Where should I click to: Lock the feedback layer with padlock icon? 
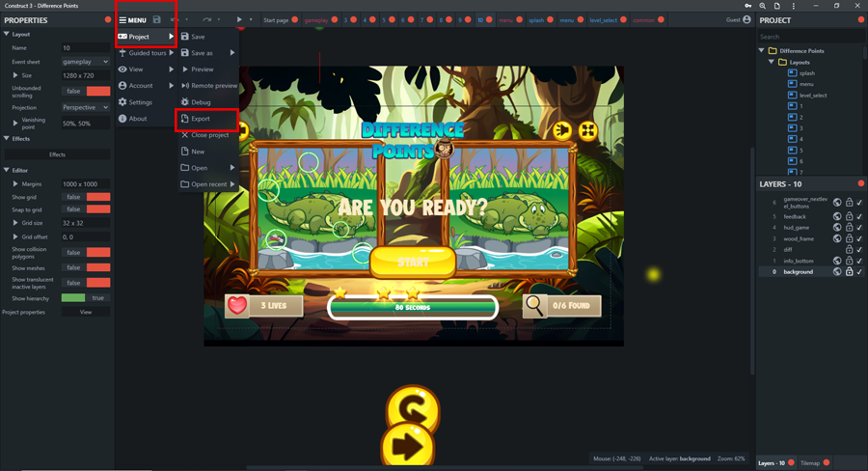[849, 216]
